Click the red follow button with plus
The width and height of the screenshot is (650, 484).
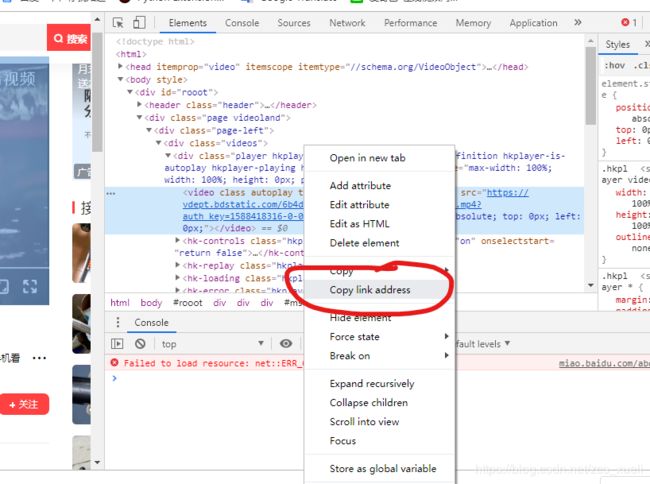pyautogui.click(x=24, y=404)
